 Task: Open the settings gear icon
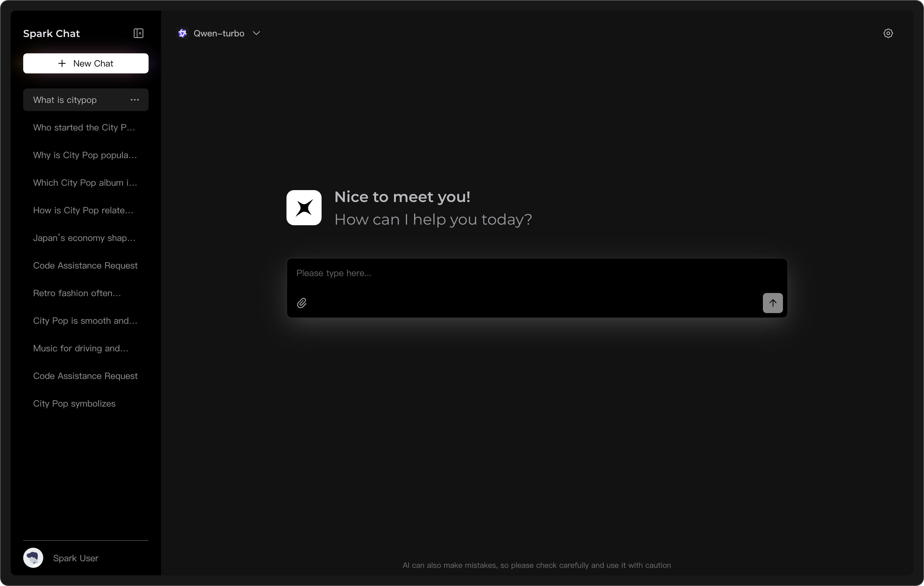pos(888,33)
